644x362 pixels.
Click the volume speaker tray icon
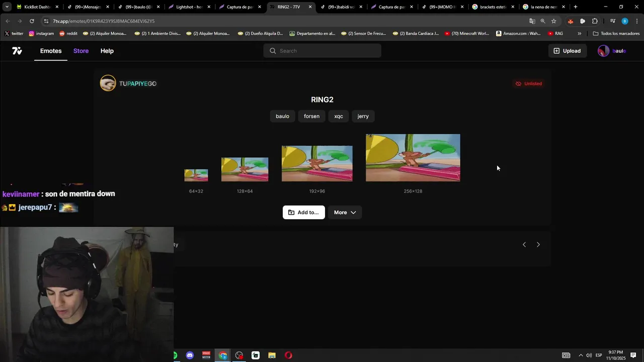(589, 355)
